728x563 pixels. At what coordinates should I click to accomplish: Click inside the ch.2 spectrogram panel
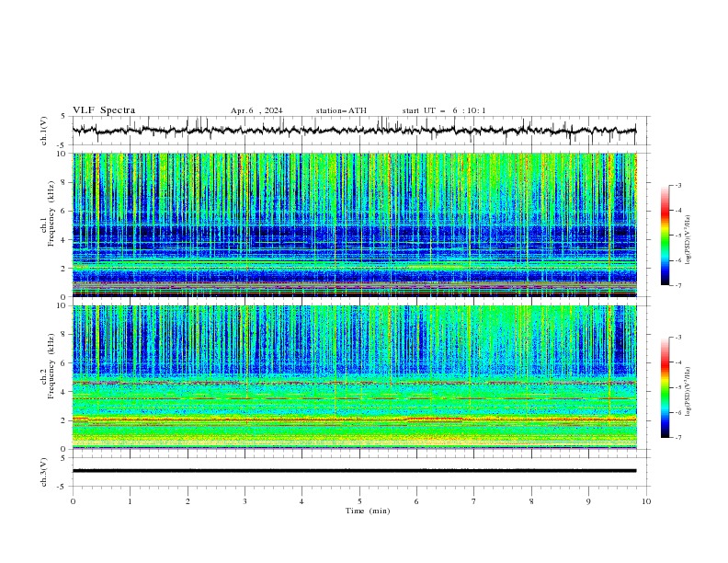click(x=354, y=377)
